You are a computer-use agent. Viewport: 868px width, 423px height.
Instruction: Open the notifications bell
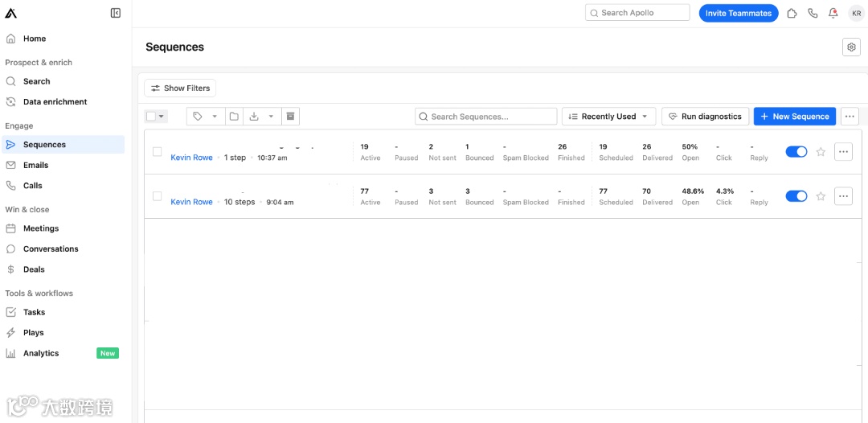pyautogui.click(x=833, y=13)
